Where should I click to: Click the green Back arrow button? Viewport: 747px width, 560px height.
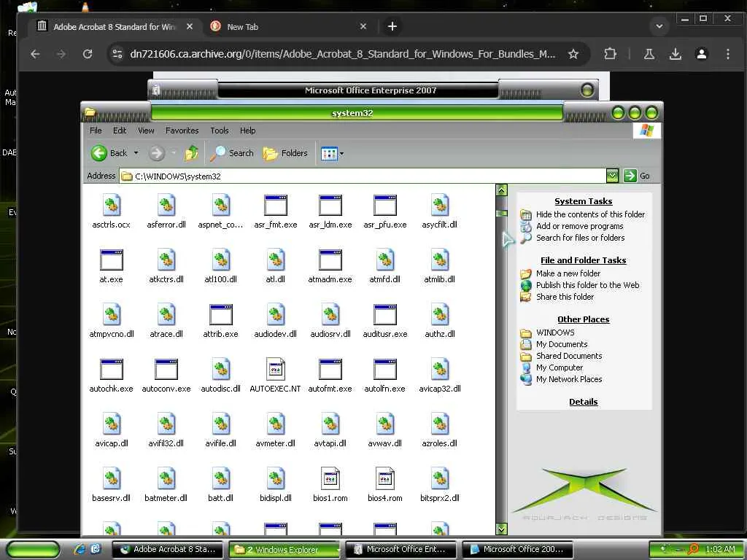(99, 153)
